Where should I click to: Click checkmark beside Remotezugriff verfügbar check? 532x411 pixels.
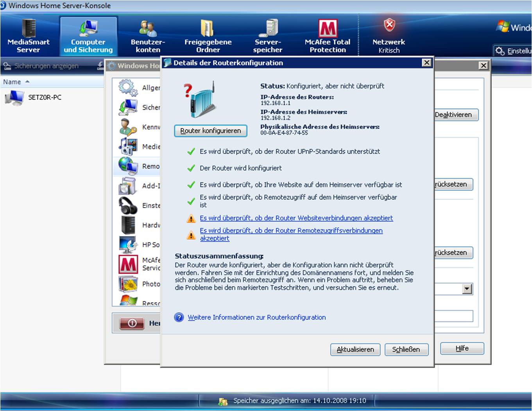[191, 201]
